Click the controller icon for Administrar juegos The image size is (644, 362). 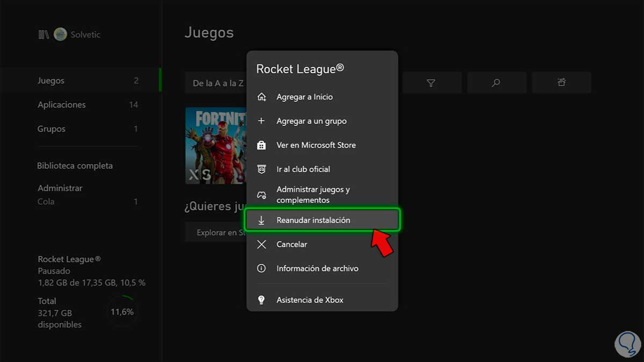click(261, 194)
